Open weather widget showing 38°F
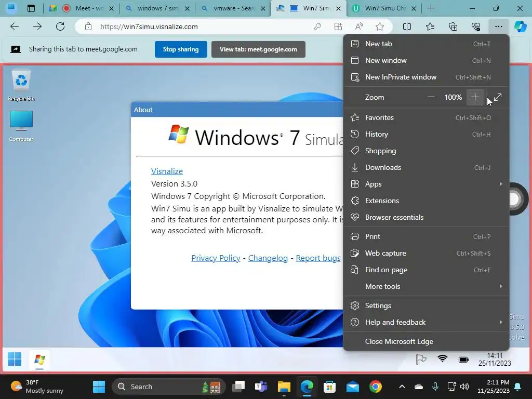This screenshot has width=532, height=399. (x=37, y=387)
